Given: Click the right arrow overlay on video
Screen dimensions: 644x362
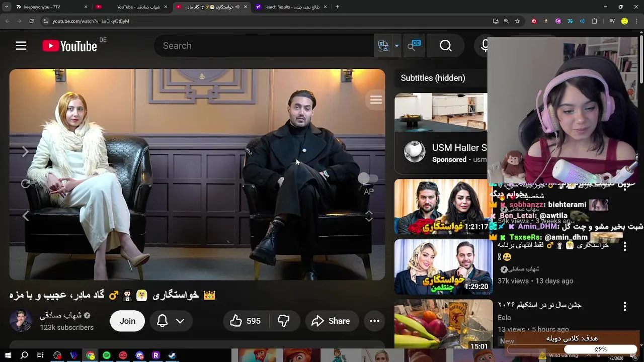Looking at the screenshot, I should click(25, 151).
